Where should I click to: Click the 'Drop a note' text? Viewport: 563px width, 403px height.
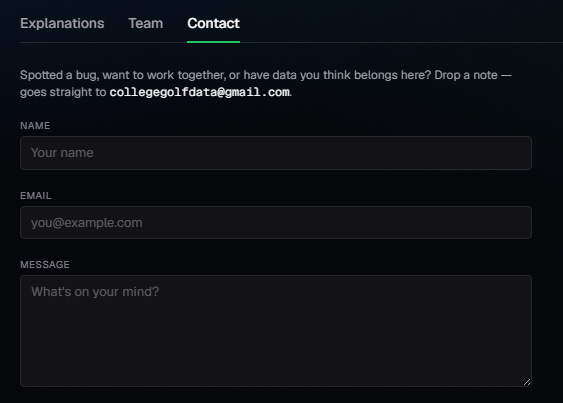tap(466, 75)
